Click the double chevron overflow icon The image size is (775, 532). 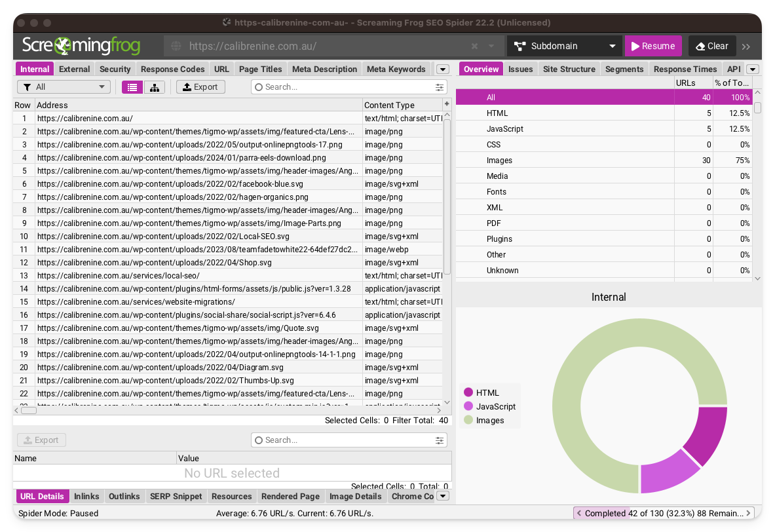click(x=746, y=47)
